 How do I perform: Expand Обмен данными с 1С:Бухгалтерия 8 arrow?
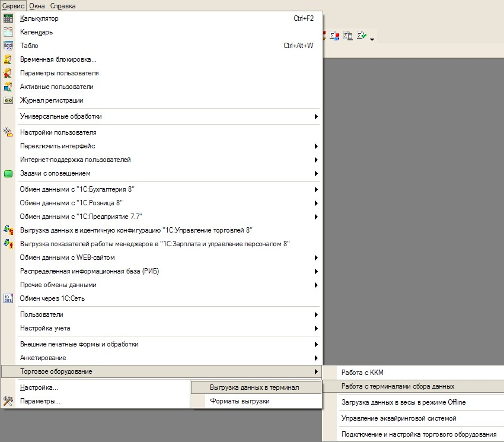click(316, 189)
